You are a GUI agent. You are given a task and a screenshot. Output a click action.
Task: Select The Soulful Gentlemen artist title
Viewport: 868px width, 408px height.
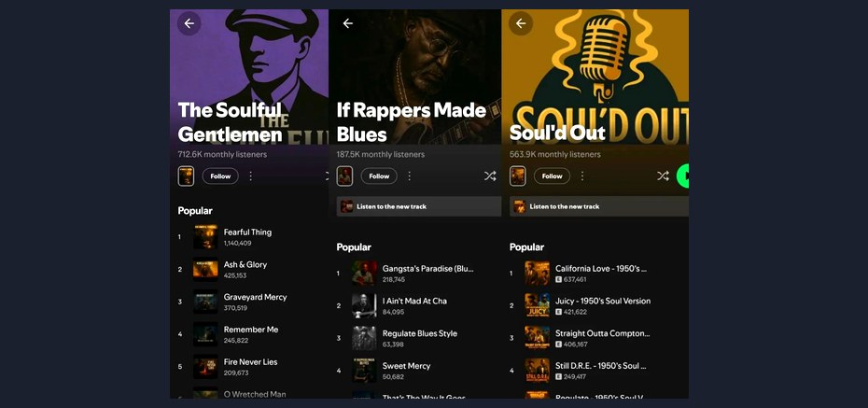(231, 121)
